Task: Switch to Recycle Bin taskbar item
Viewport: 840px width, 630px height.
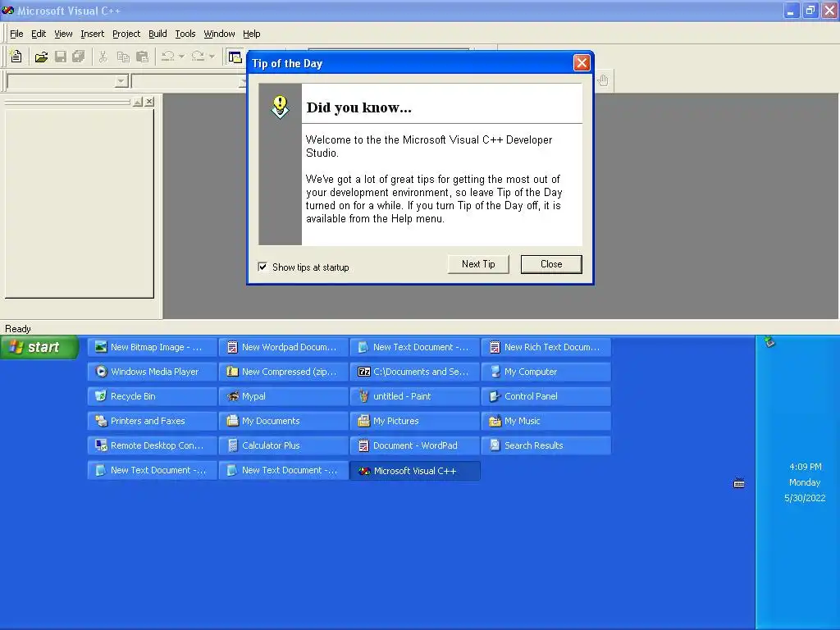Action: tap(152, 396)
